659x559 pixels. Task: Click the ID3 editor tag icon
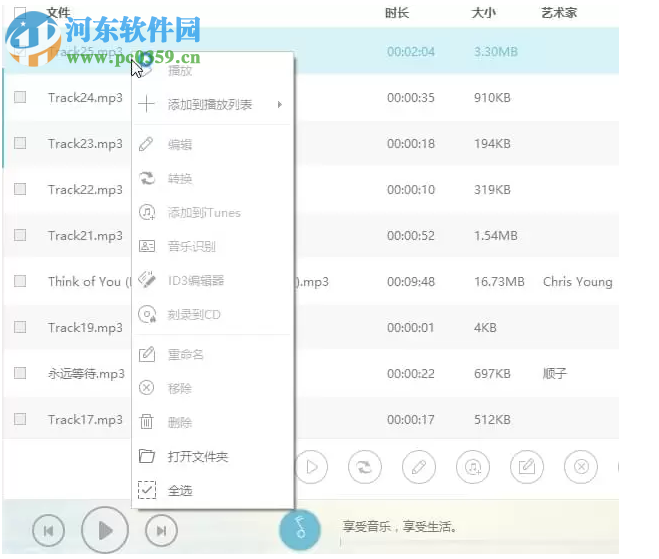(147, 280)
